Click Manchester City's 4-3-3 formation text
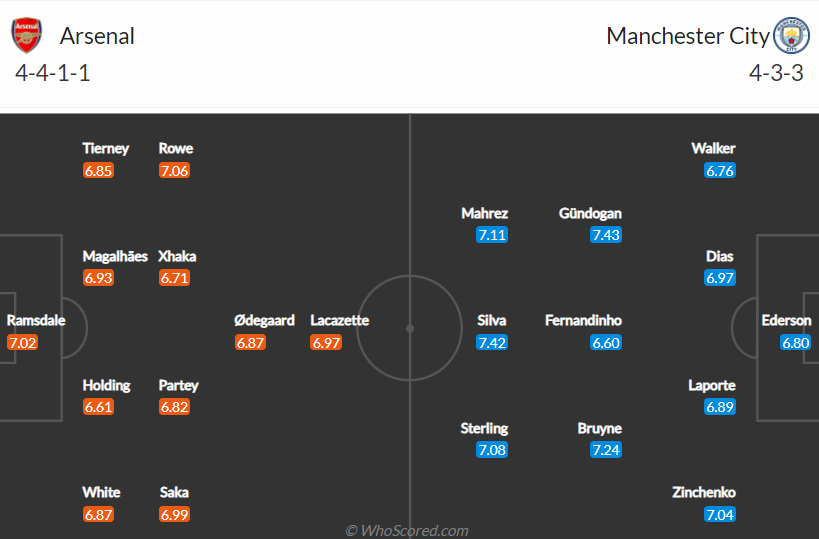 (x=776, y=73)
